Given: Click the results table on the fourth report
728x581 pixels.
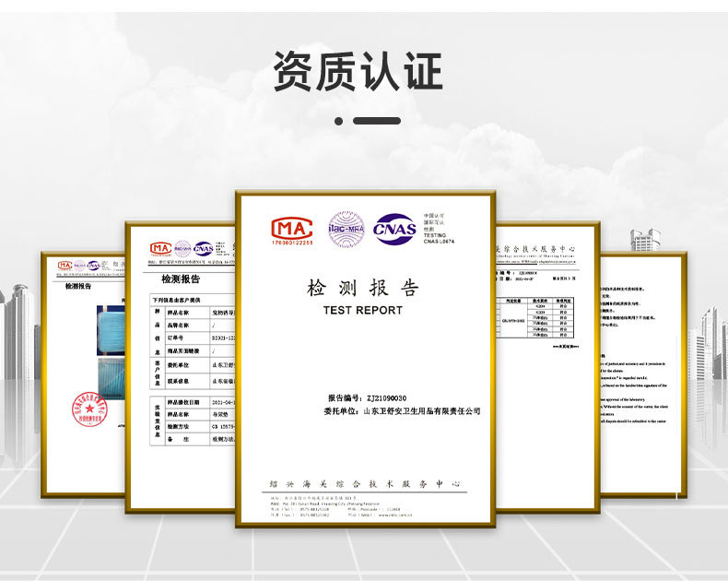Looking at the screenshot, I should coord(535,317).
